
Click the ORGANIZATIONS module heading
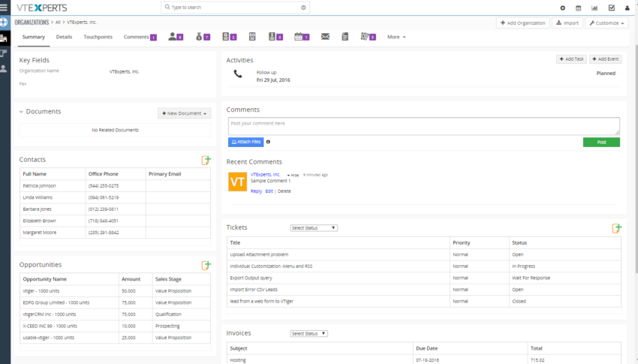pyautogui.click(x=32, y=23)
